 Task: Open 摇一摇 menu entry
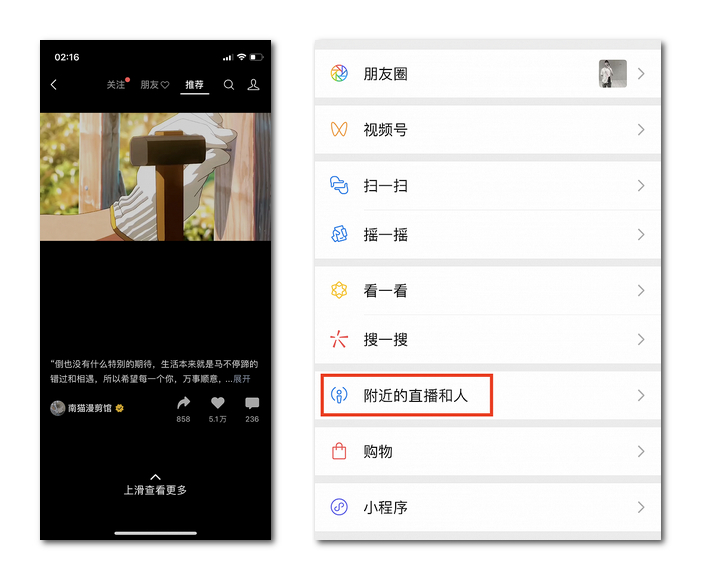(x=488, y=234)
